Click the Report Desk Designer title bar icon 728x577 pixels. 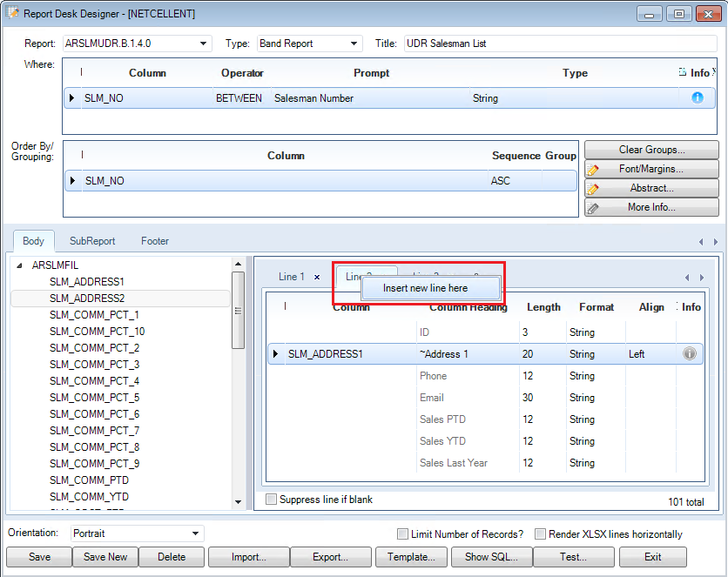point(12,13)
